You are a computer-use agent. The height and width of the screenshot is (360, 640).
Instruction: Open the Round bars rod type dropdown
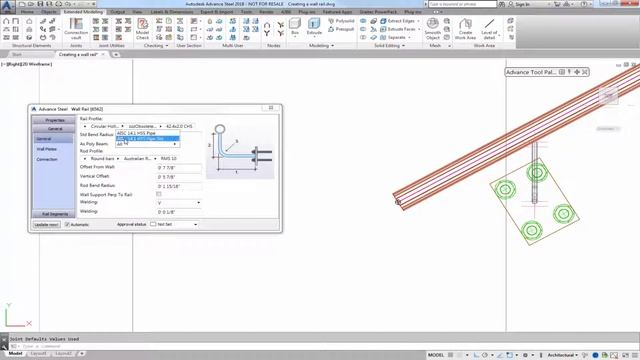(102, 158)
